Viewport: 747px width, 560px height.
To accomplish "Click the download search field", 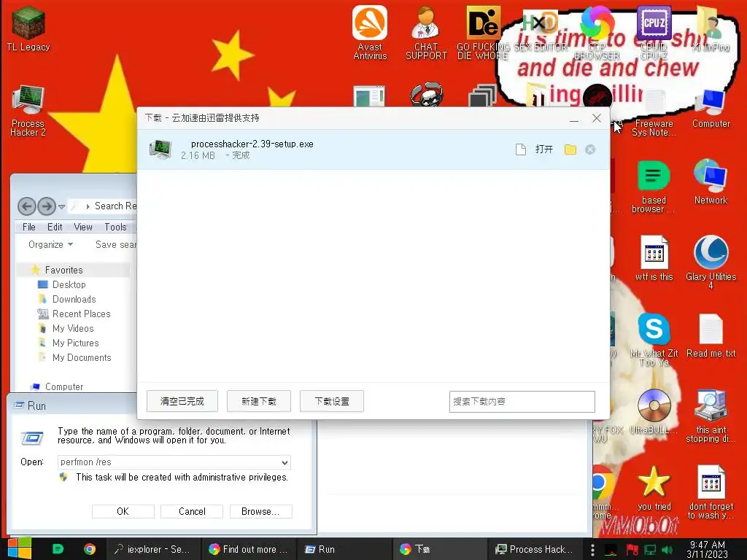I will (x=522, y=402).
